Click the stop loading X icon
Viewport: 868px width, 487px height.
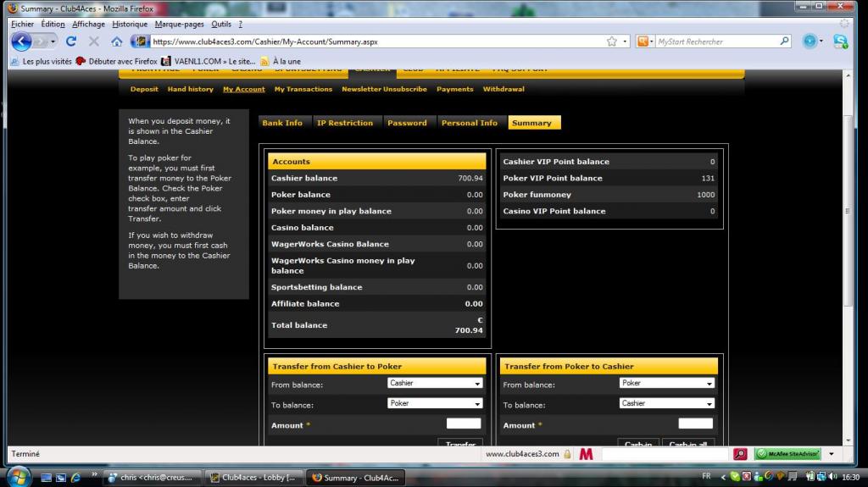tap(94, 42)
